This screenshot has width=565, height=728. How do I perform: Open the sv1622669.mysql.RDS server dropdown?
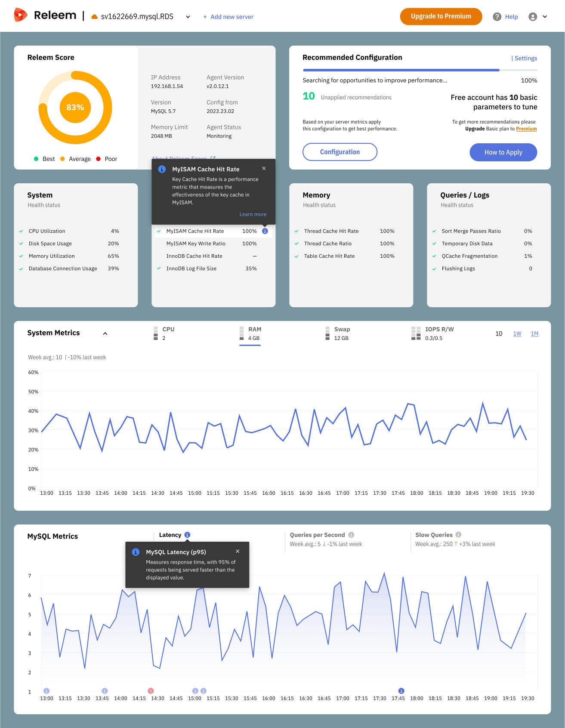coord(188,17)
